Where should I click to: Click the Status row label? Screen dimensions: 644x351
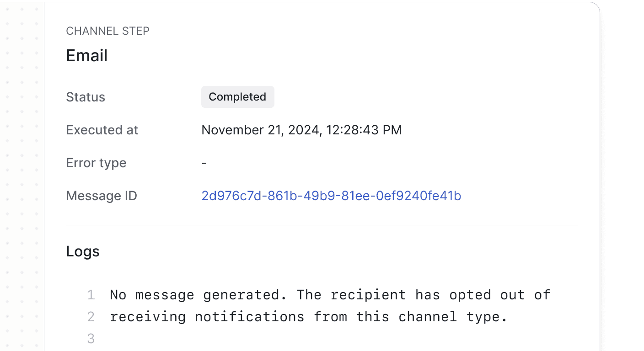click(86, 97)
